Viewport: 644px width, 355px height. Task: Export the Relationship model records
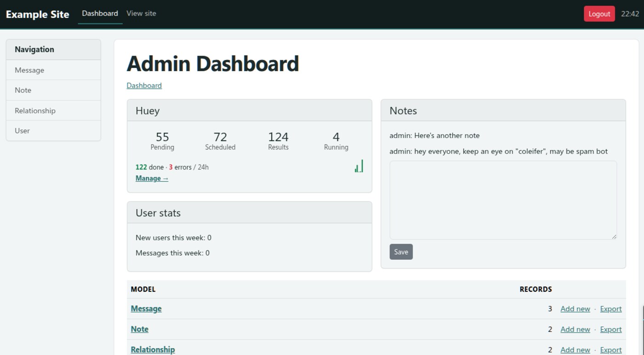pyautogui.click(x=611, y=350)
